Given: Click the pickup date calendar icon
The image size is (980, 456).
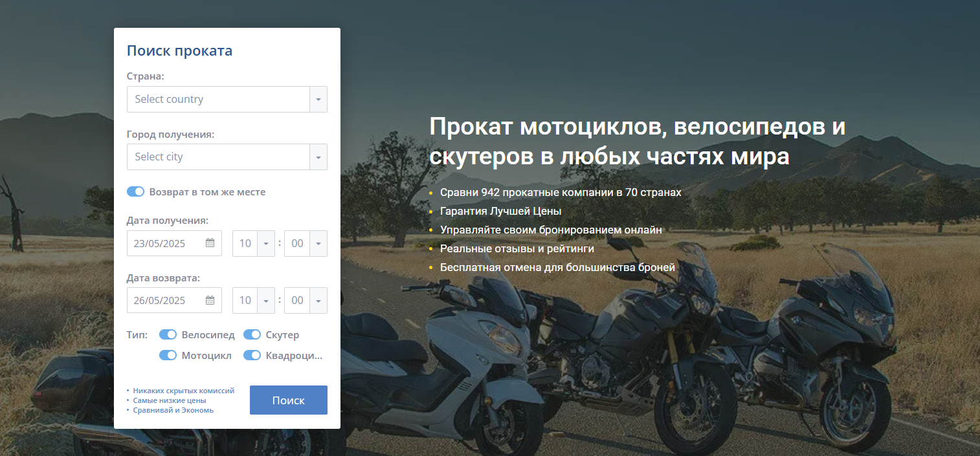Looking at the screenshot, I should (x=210, y=243).
